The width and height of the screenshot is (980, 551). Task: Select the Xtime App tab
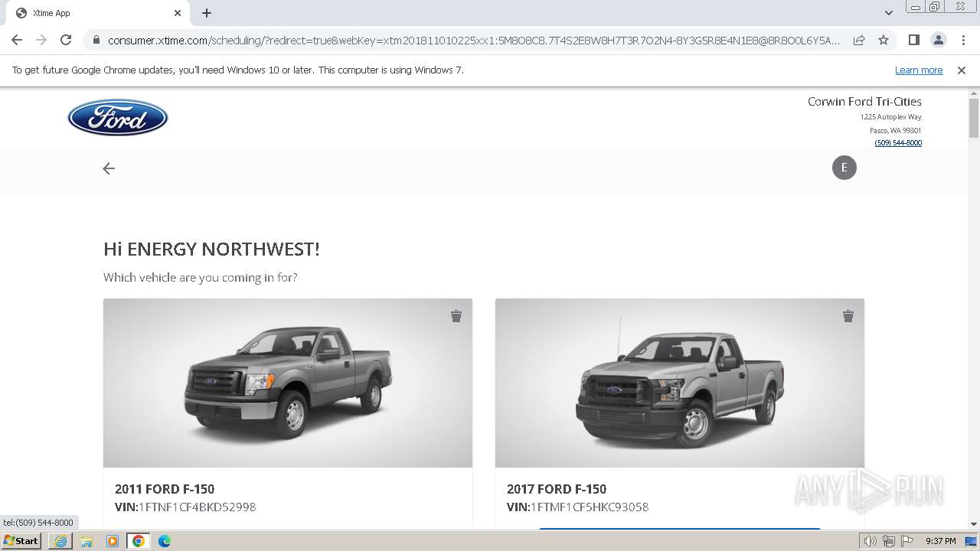point(98,13)
